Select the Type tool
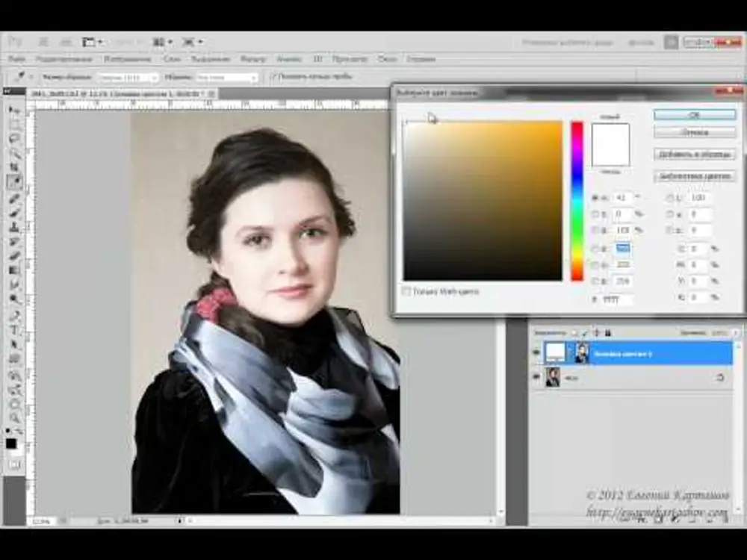This screenshot has height=560, width=747. pyautogui.click(x=14, y=329)
